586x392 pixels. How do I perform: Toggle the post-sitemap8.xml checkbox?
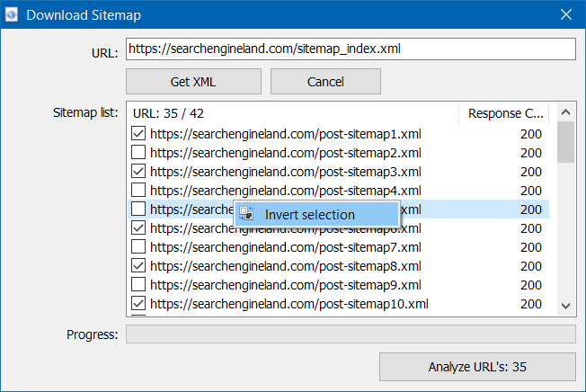[138, 265]
